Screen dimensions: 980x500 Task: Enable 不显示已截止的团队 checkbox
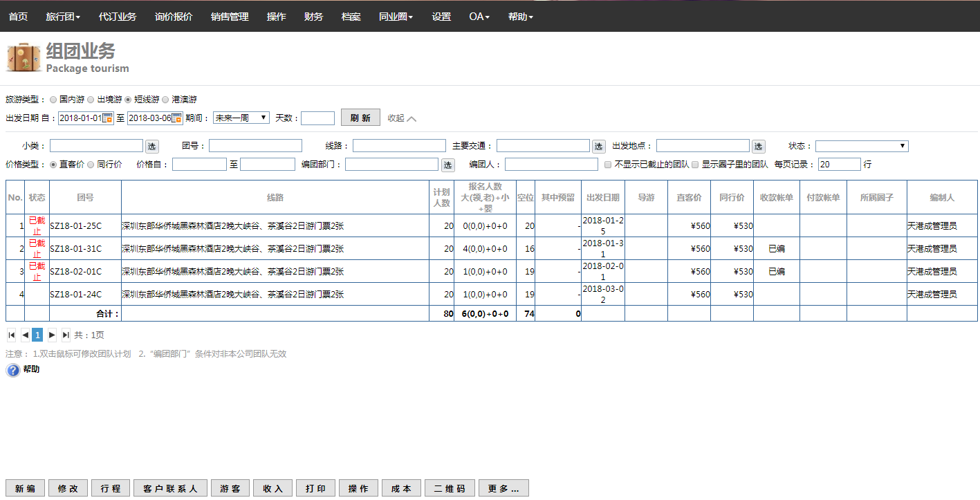click(x=608, y=165)
